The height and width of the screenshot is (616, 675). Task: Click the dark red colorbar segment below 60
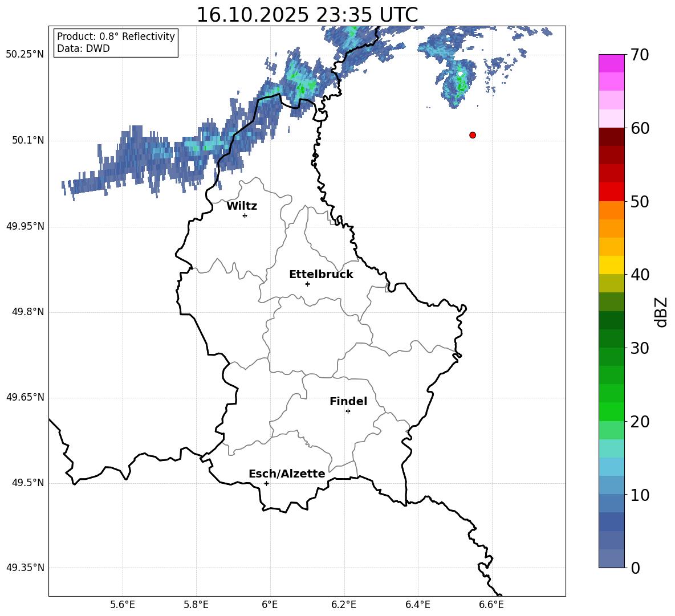coord(612,137)
